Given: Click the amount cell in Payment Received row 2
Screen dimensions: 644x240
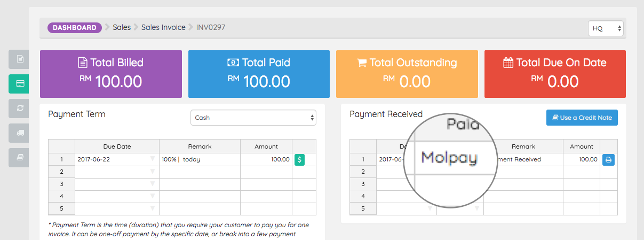Looking at the screenshot, I should click(581, 172).
